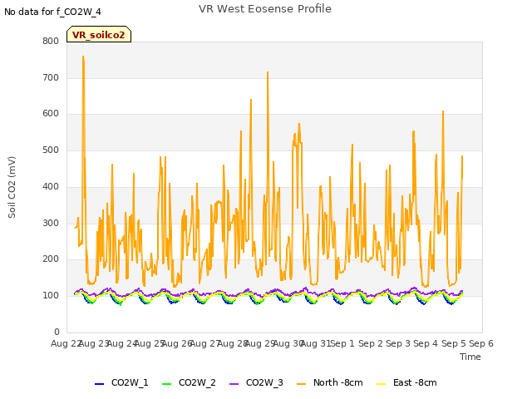This screenshot has height=399, width=532.
Task: Click the orange peak near 720 on Aug 29
Action: (268, 72)
